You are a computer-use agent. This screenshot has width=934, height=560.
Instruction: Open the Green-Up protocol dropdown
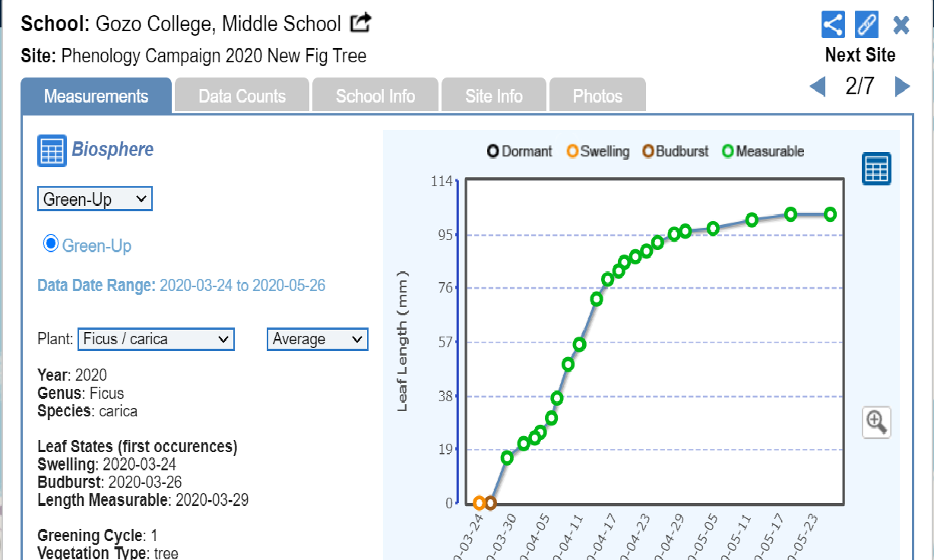point(95,200)
